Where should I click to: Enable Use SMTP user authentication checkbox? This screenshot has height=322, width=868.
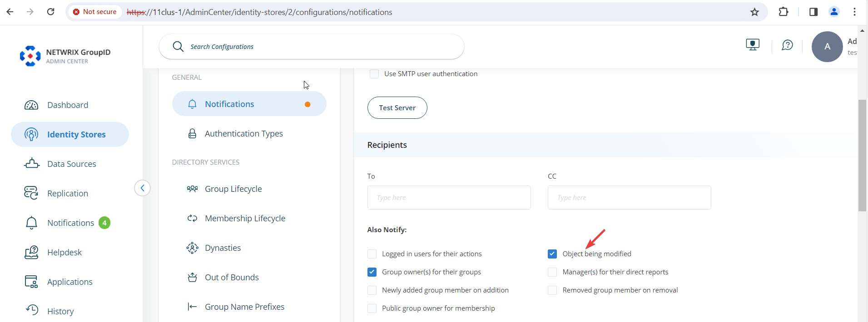(x=374, y=74)
